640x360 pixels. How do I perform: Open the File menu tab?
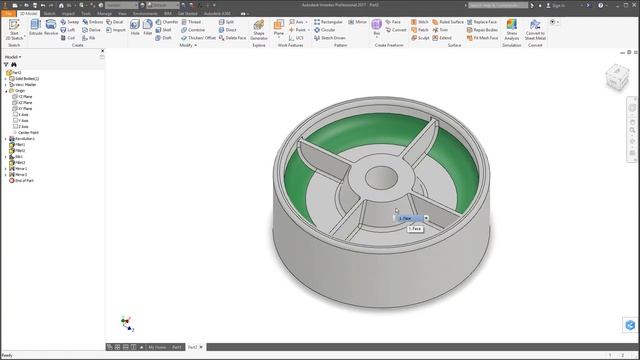coord(8,13)
